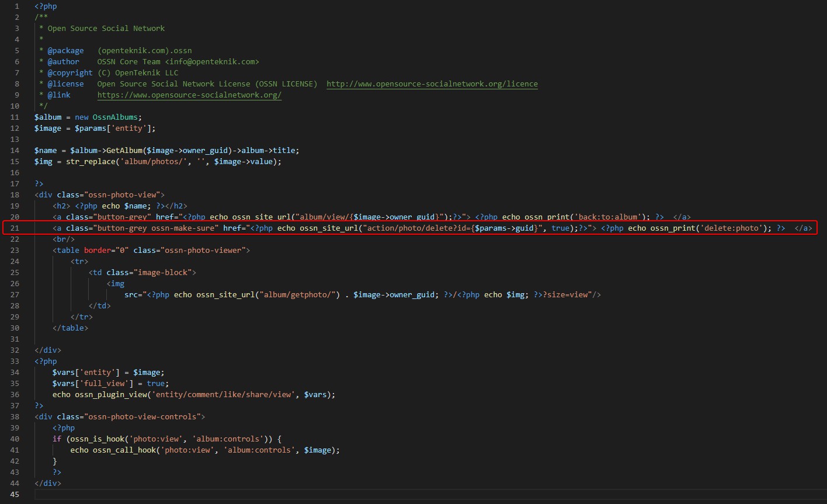Click the 'delete:photo' string

(x=738, y=228)
